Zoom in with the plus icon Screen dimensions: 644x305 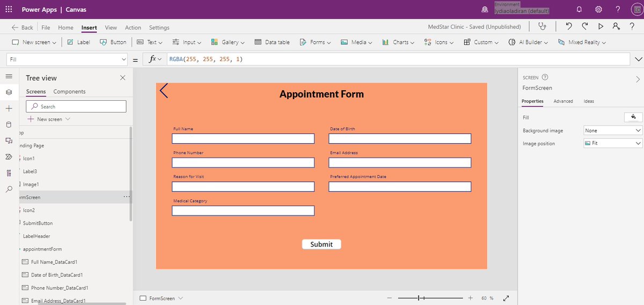point(470,297)
